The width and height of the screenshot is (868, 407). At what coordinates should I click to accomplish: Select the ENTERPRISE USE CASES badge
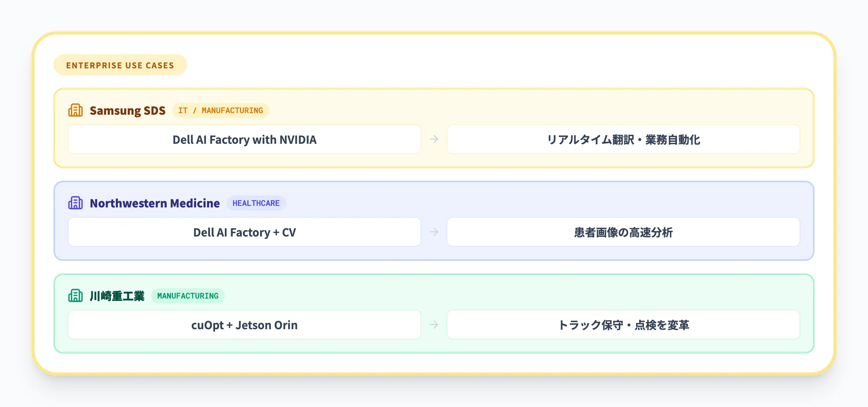(120, 65)
